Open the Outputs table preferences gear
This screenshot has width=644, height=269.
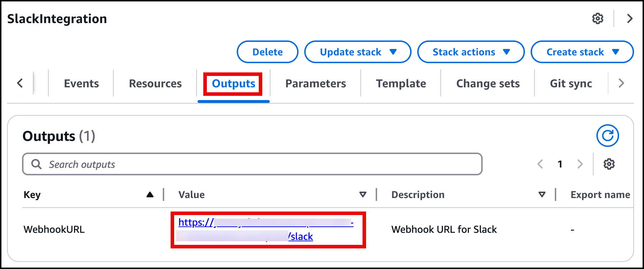coord(609,164)
